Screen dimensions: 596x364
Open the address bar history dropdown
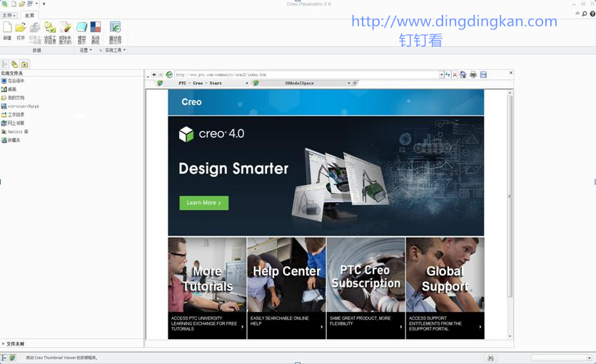(442, 75)
